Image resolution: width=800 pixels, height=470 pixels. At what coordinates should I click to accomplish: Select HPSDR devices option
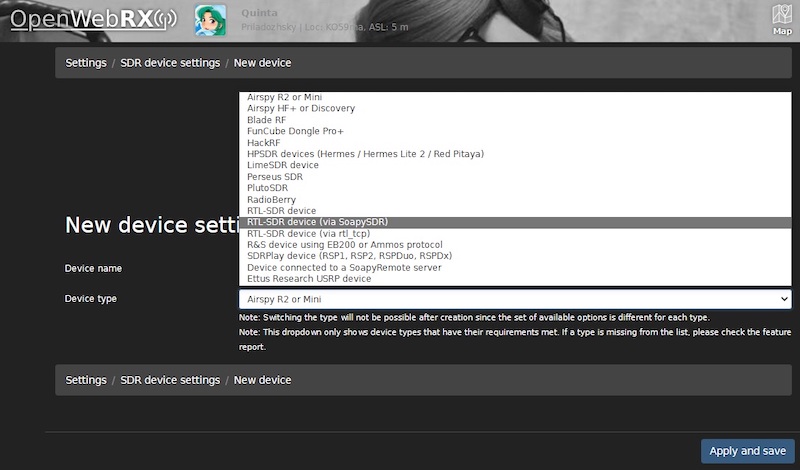tap(515, 154)
